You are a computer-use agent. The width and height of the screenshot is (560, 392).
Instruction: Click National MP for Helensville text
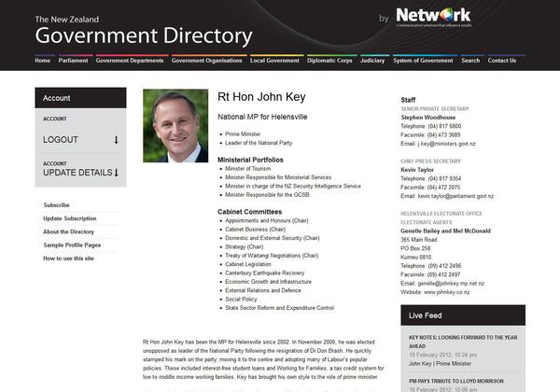[x=262, y=117]
